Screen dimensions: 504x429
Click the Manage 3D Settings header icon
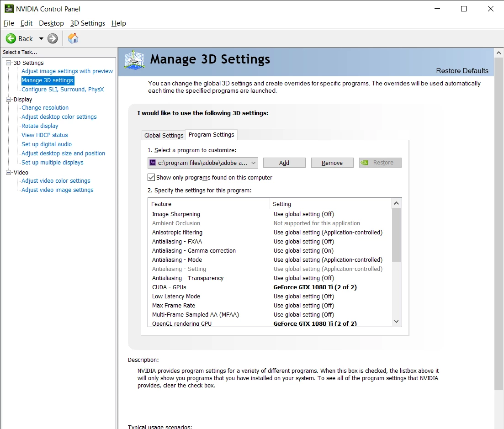pyautogui.click(x=134, y=60)
